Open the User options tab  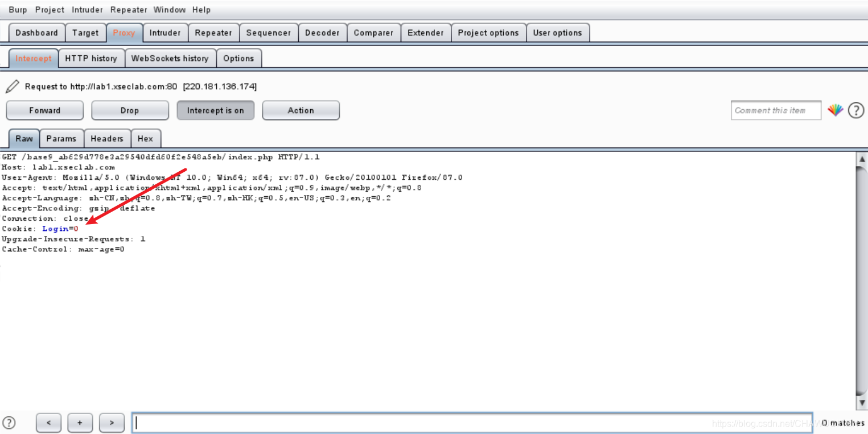pos(557,32)
